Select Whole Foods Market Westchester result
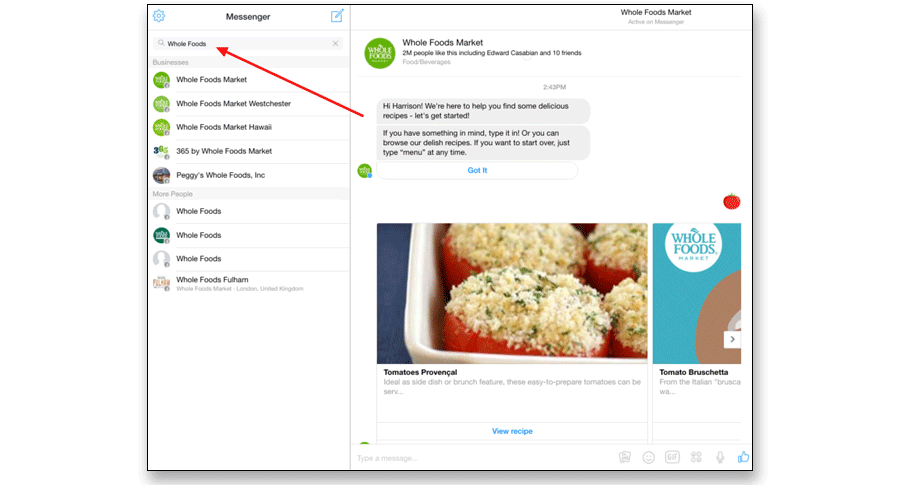Viewport: 900px width, 485px height. 251,104
